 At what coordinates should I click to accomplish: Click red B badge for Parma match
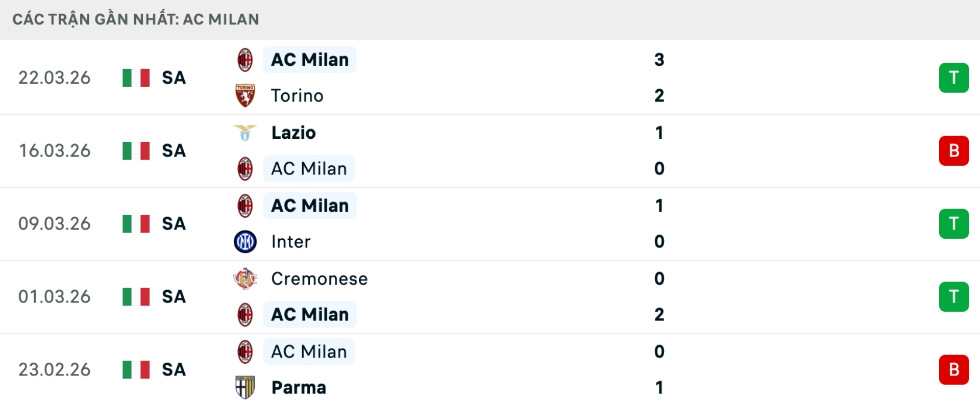953,369
